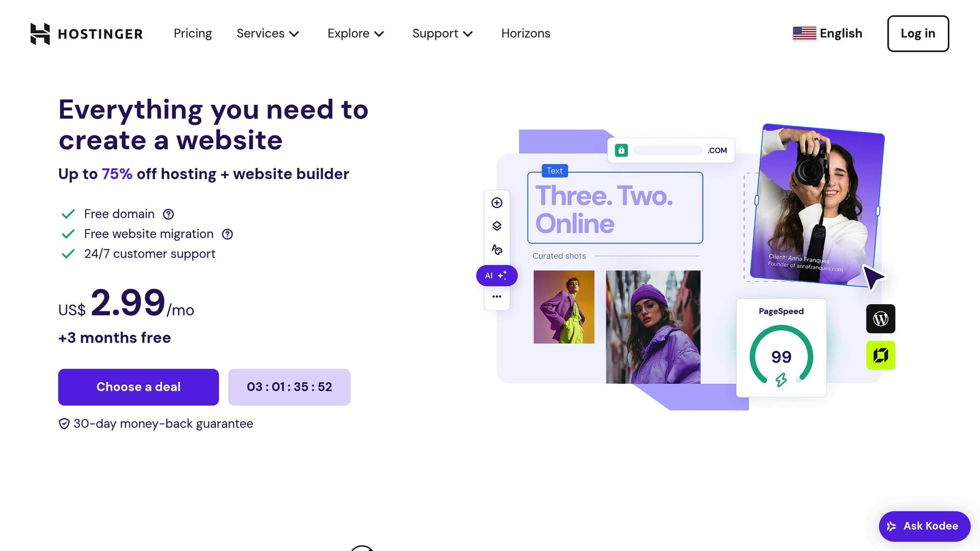This screenshot has height=551, width=980.
Task: Open the three-dots more options icon
Action: tap(497, 297)
